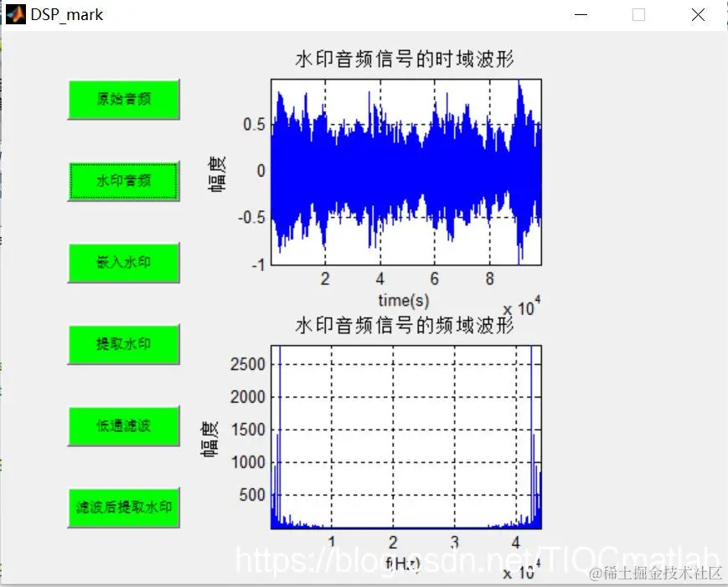Click the 滤波后提取水印 button
This screenshot has width=728, height=587.
point(123,507)
